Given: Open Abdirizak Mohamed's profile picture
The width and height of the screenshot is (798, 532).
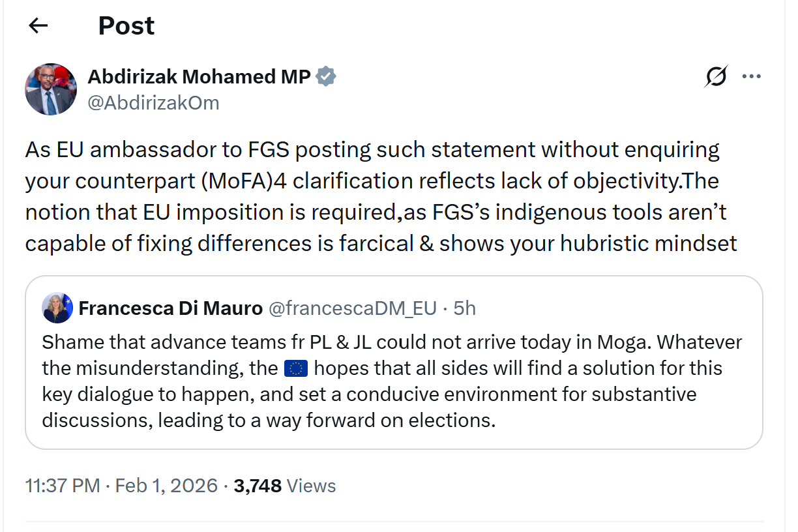Looking at the screenshot, I should pos(51,89).
